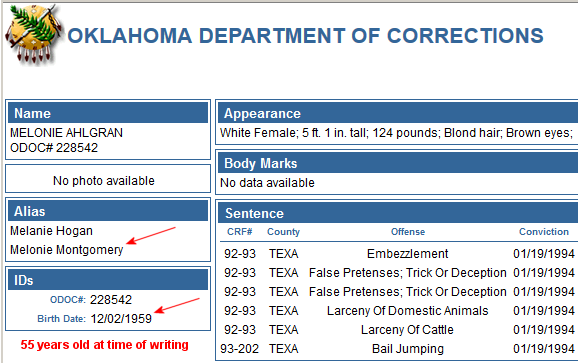This screenshot has width=578, height=363.
Task: Select the Larceny Of Domestic Animals row
Action: 399,311
